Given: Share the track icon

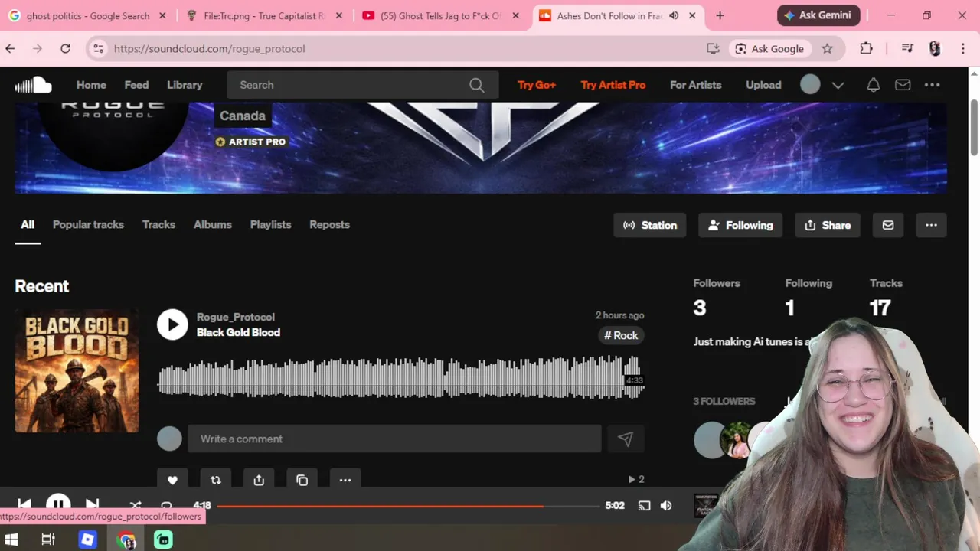Looking at the screenshot, I should coord(259,480).
